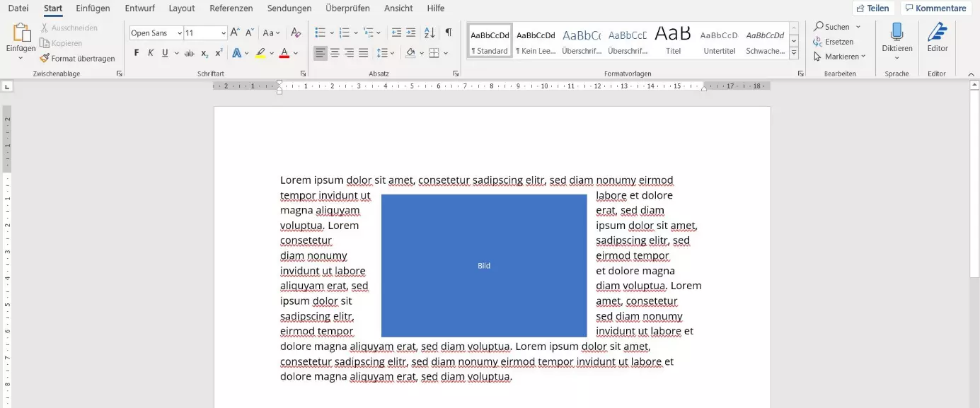980x408 pixels.
Task: Select the blue Bild image placeholder
Action: [484, 266]
